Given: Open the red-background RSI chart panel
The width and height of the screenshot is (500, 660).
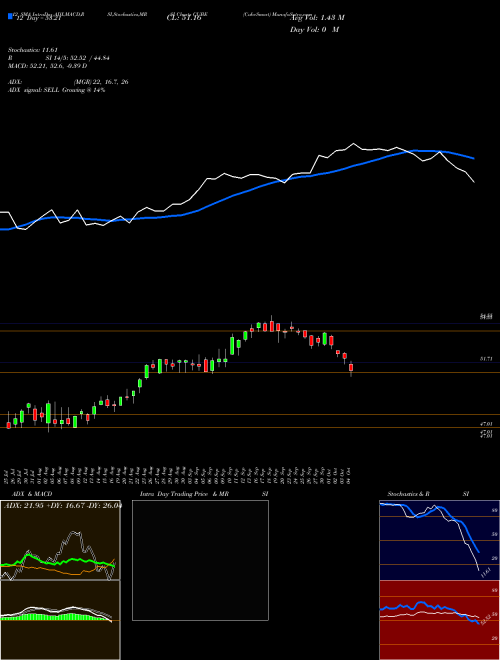Looking at the screenshot, I should coord(439,620).
